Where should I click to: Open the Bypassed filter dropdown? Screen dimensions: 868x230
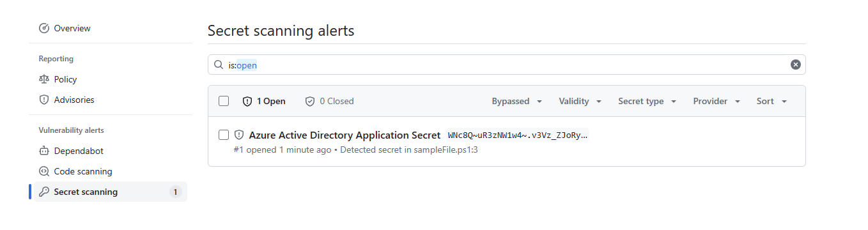(x=517, y=101)
